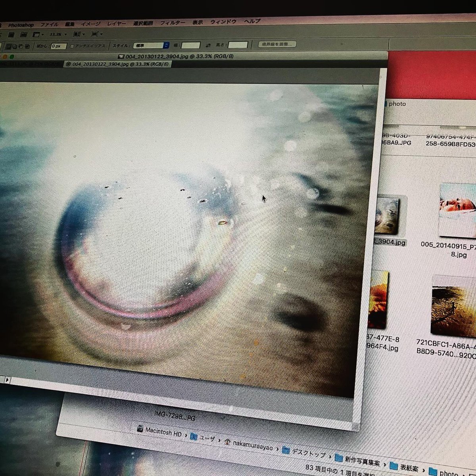Open the ファイル menu

49,25
